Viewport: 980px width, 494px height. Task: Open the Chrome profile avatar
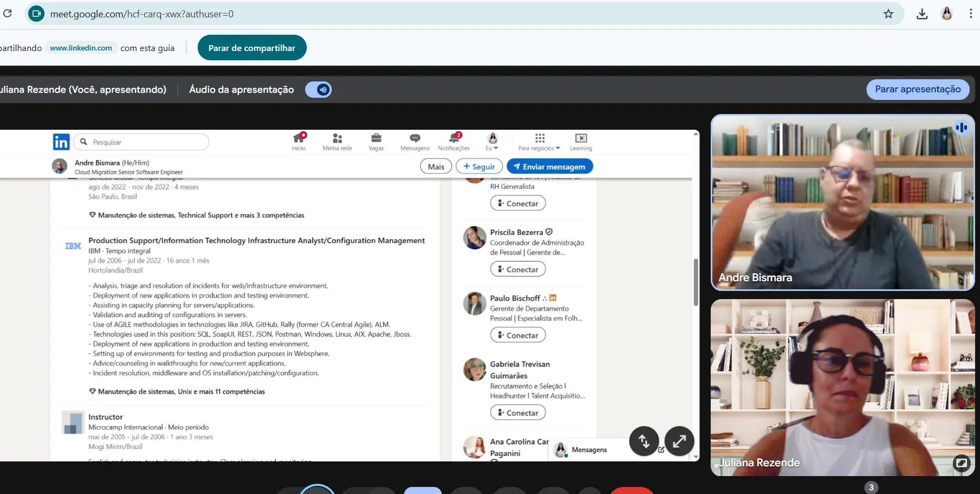(947, 14)
